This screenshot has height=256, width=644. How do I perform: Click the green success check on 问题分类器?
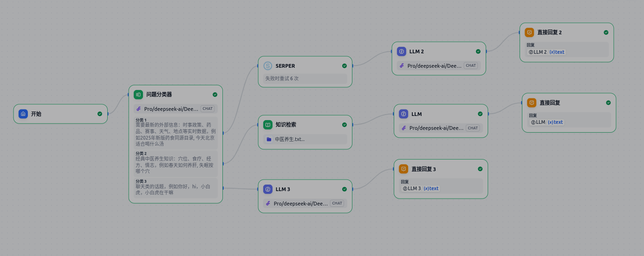coord(215,95)
